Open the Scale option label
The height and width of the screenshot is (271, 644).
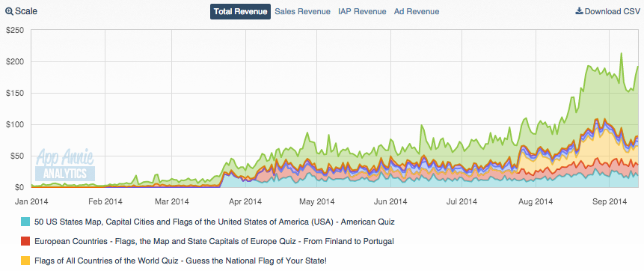click(26, 11)
